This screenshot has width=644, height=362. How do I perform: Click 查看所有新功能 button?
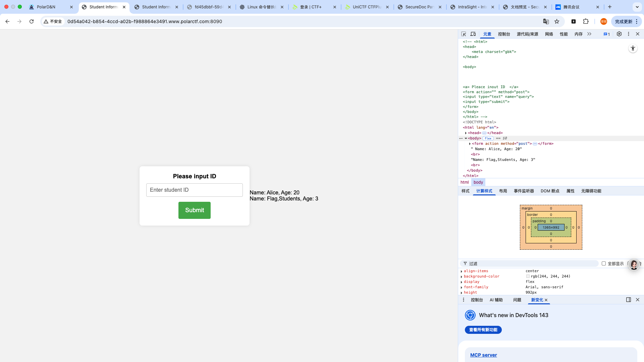coord(483,330)
